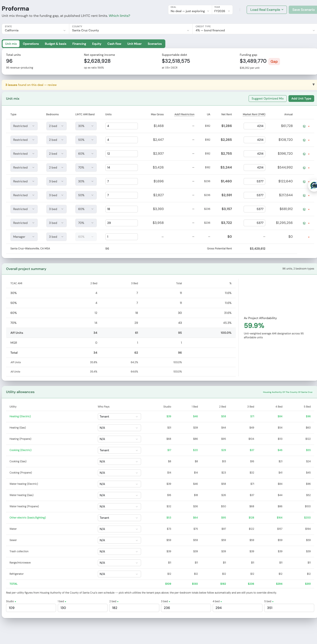317x644 pixels.
Task: Go to the Financing tab
Action: pos(79,44)
